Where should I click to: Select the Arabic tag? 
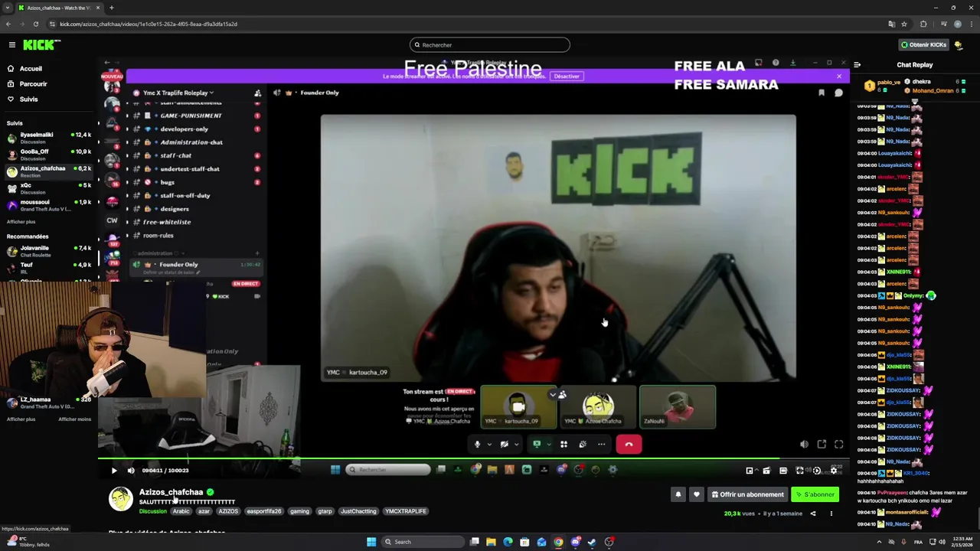point(181,511)
